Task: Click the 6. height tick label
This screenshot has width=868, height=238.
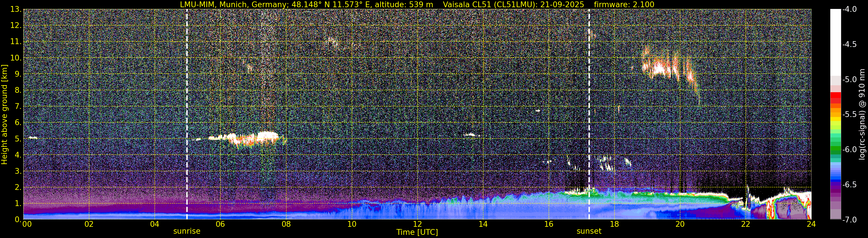Action: click(18, 122)
